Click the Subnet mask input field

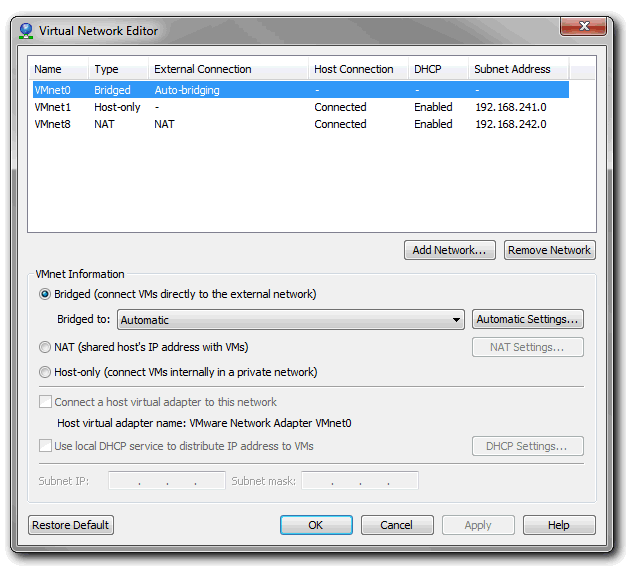tap(360, 480)
